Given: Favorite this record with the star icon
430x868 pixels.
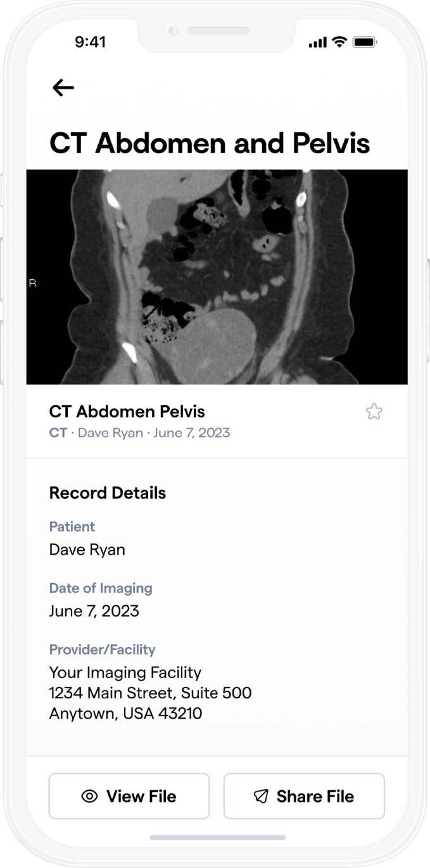Looking at the screenshot, I should [374, 412].
